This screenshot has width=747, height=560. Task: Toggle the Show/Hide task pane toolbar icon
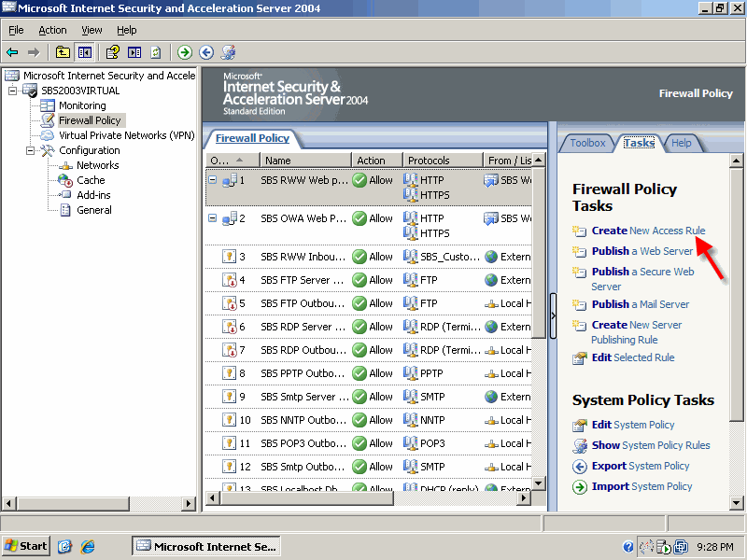[x=134, y=52]
